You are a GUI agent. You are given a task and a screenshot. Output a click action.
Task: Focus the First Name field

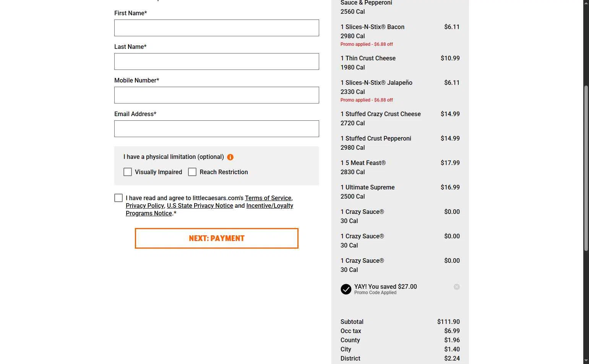pyautogui.click(x=216, y=28)
